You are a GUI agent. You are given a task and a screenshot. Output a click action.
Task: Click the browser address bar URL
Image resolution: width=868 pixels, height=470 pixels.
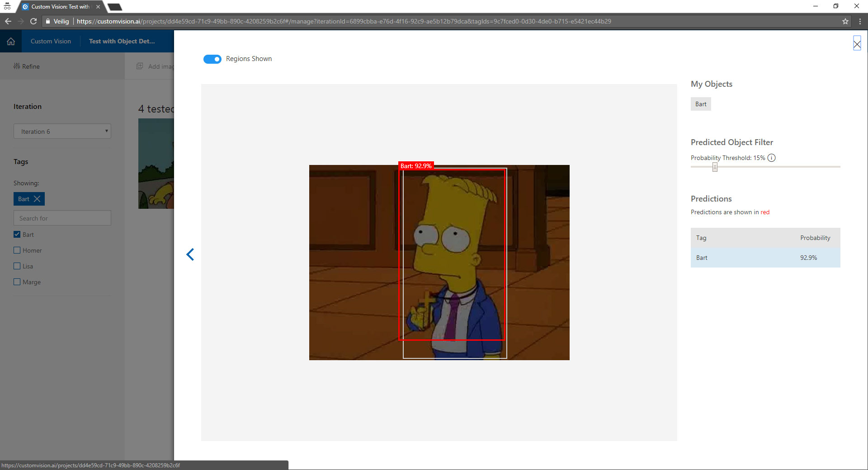pyautogui.click(x=344, y=21)
